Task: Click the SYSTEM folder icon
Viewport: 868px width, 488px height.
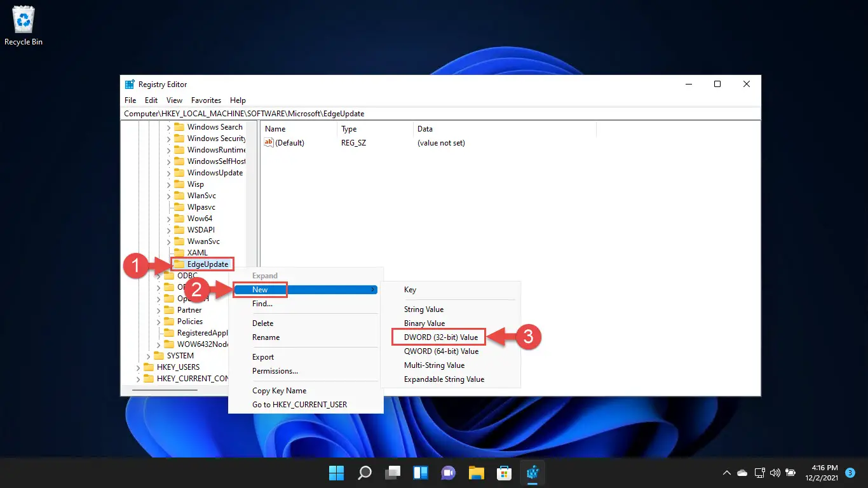Action: tap(159, 356)
